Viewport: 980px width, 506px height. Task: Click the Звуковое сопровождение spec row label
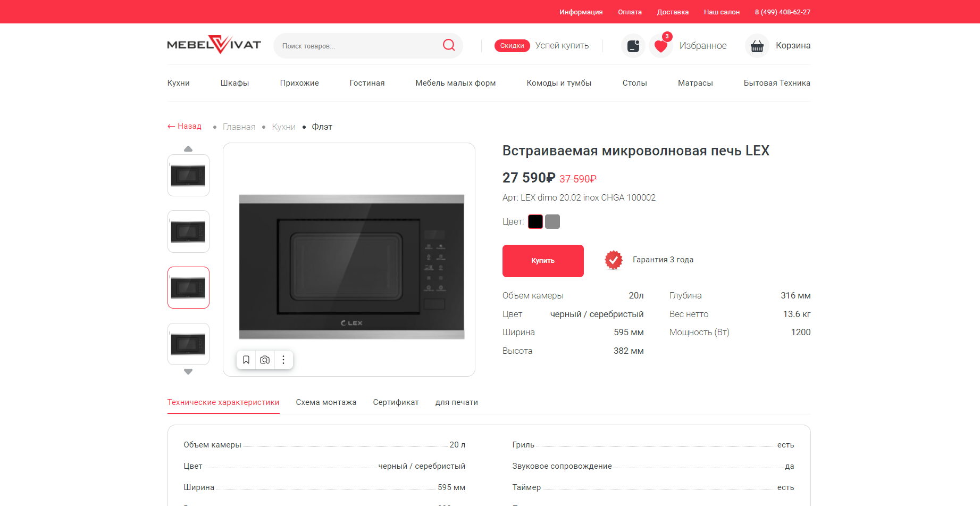coord(562,466)
